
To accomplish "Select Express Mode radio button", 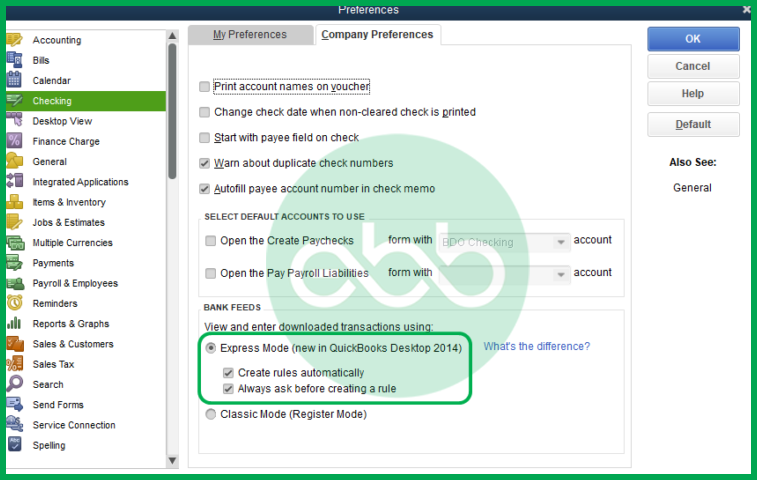I will point(210,348).
